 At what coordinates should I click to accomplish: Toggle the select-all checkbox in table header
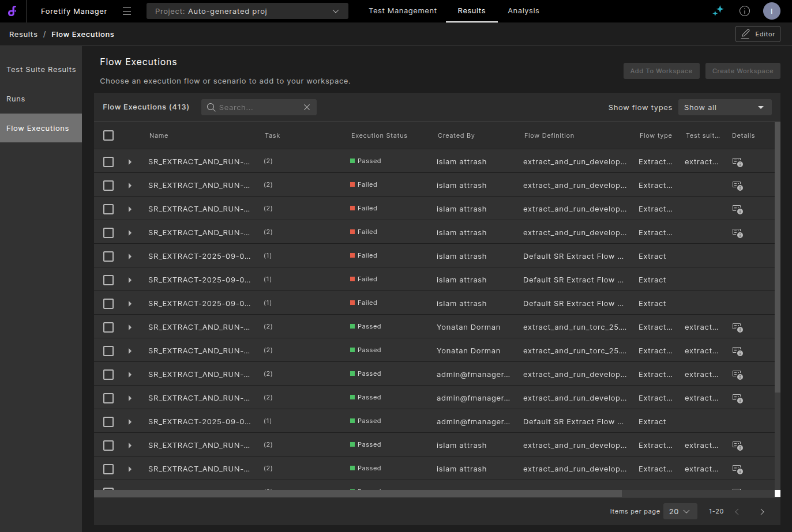click(108, 135)
